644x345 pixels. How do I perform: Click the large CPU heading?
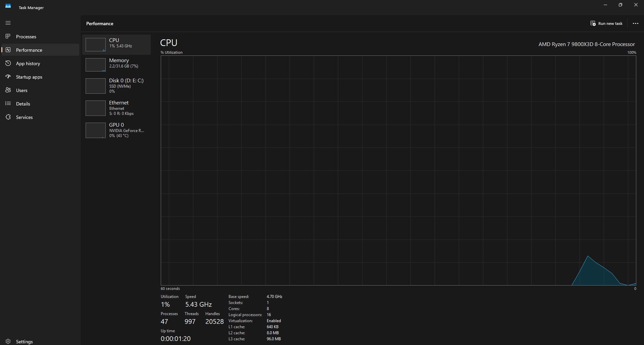tap(169, 43)
